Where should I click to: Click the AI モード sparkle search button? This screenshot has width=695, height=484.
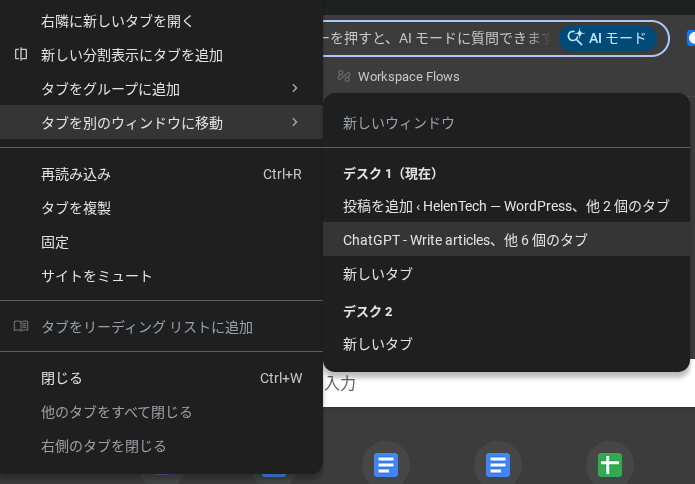pyautogui.click(x=608, y=38)
